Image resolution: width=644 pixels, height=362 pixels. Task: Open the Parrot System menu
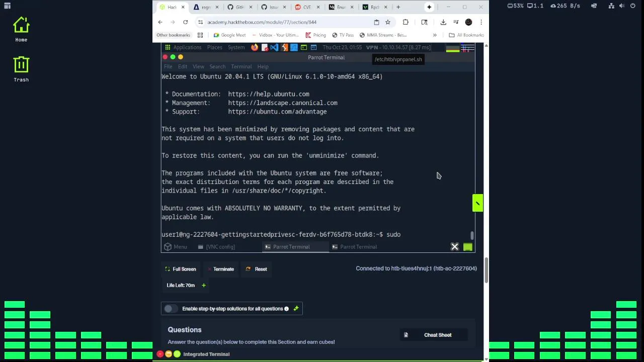[236, 47]
